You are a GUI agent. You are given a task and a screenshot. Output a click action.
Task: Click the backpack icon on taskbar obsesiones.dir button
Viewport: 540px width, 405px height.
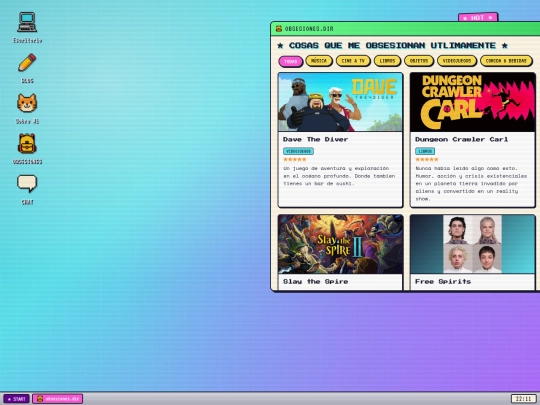click(40, 399)
